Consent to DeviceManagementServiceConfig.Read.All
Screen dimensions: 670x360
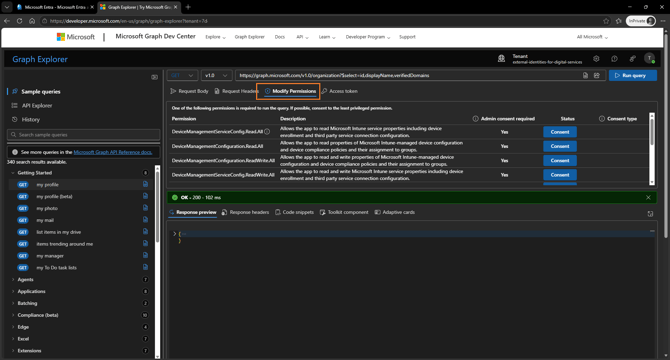coord(560,132)
